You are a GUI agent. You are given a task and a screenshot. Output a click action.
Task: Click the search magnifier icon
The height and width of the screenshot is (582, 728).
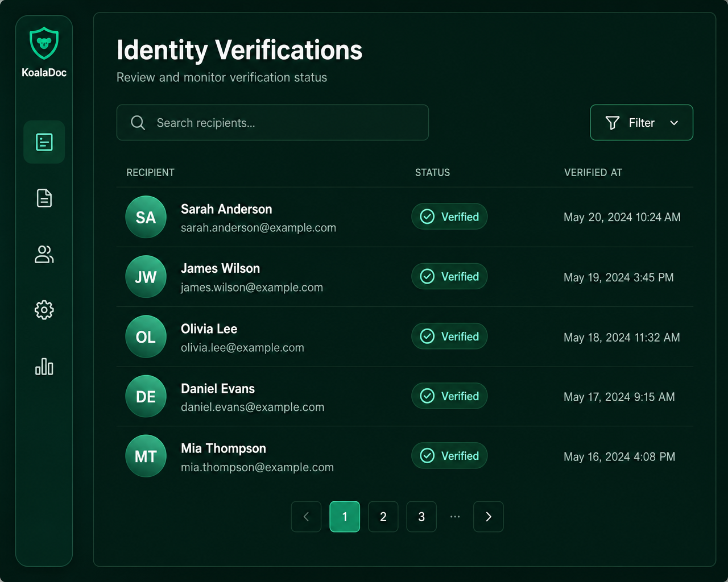tap(138, 123)
